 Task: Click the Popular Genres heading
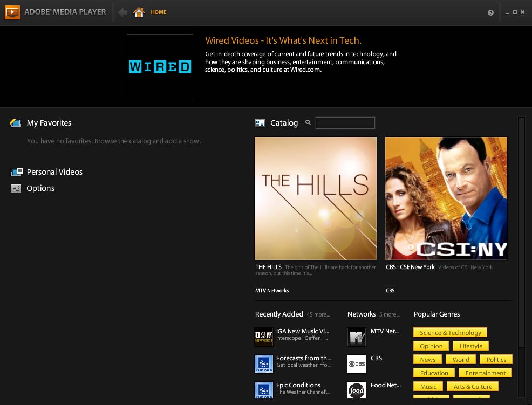(x=436, y=314)
